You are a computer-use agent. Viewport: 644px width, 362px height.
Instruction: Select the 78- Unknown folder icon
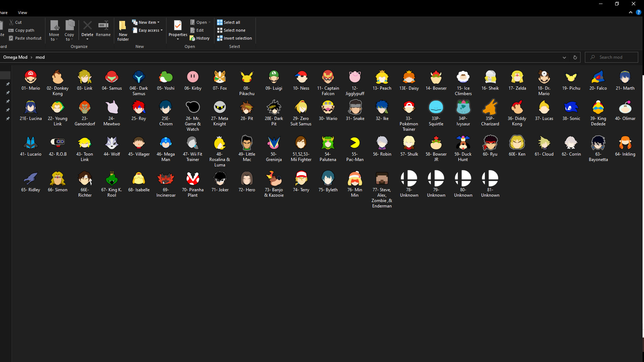(x=409, y=178)
